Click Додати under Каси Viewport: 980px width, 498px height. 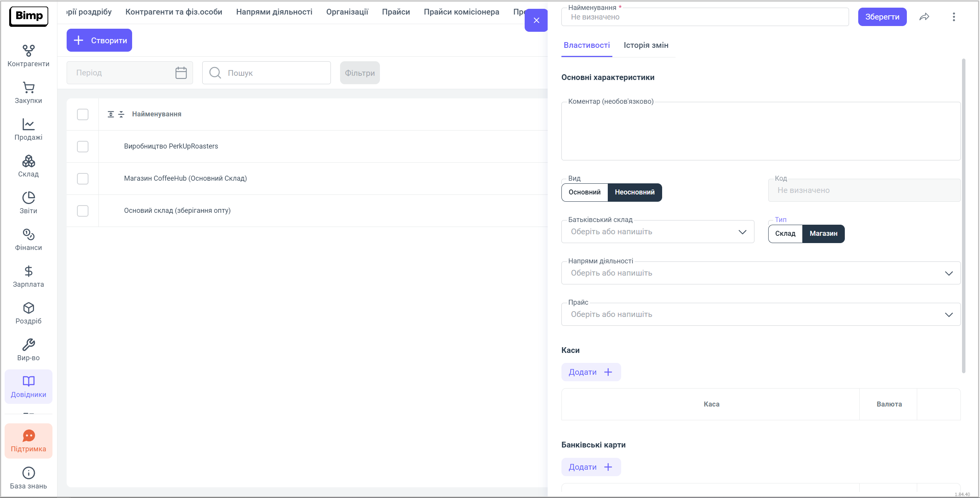(591, 372)
